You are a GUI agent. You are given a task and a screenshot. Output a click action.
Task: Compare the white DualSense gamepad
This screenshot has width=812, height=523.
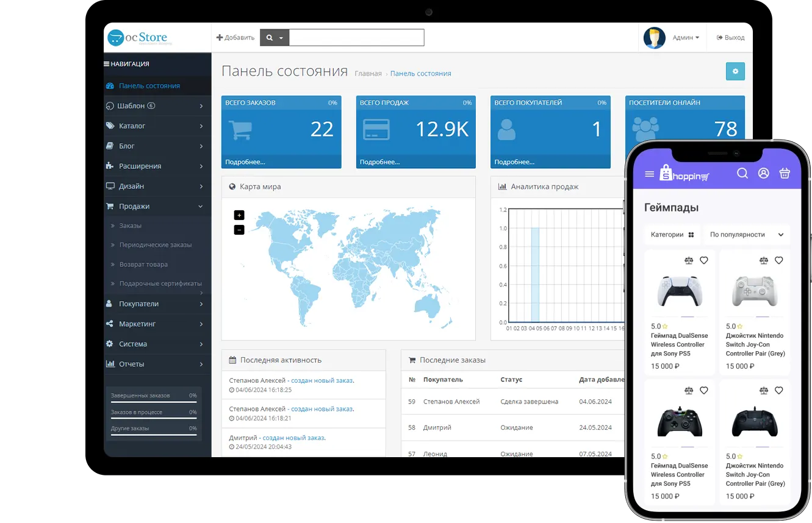click(689, 260)
